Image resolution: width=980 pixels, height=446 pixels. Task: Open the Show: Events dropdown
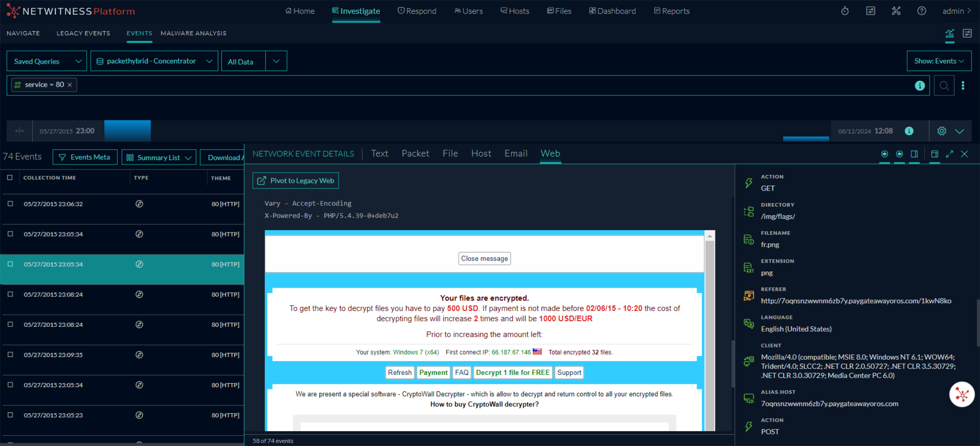coord(939,61)
